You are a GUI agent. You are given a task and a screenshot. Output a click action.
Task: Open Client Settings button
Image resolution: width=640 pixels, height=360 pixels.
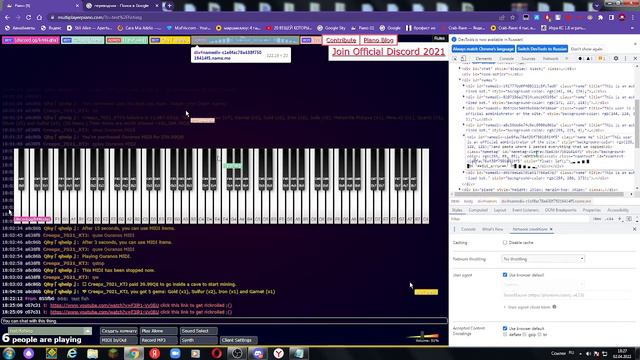click(239, 340)
